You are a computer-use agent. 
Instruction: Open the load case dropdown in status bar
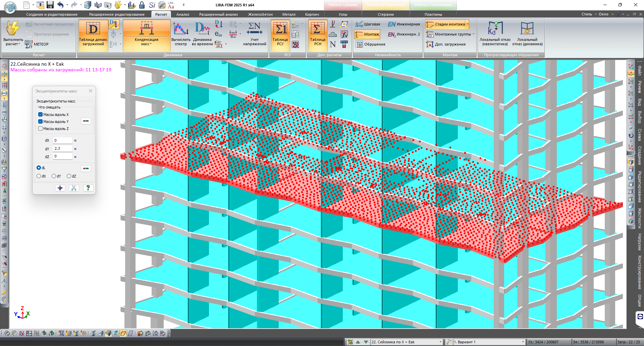(x=440, y=342)
